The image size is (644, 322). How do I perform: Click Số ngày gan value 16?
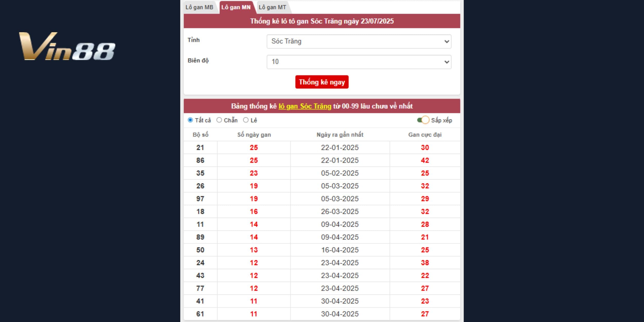254,211
